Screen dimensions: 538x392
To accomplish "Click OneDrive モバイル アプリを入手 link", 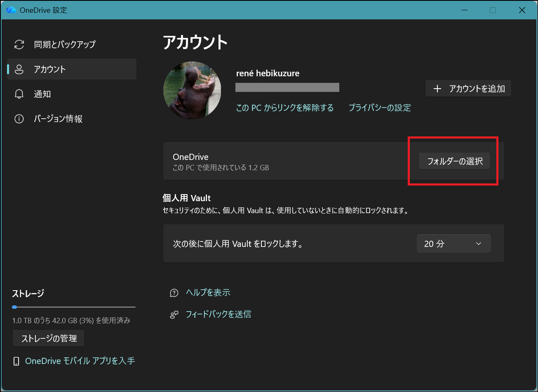I will 80,361.
